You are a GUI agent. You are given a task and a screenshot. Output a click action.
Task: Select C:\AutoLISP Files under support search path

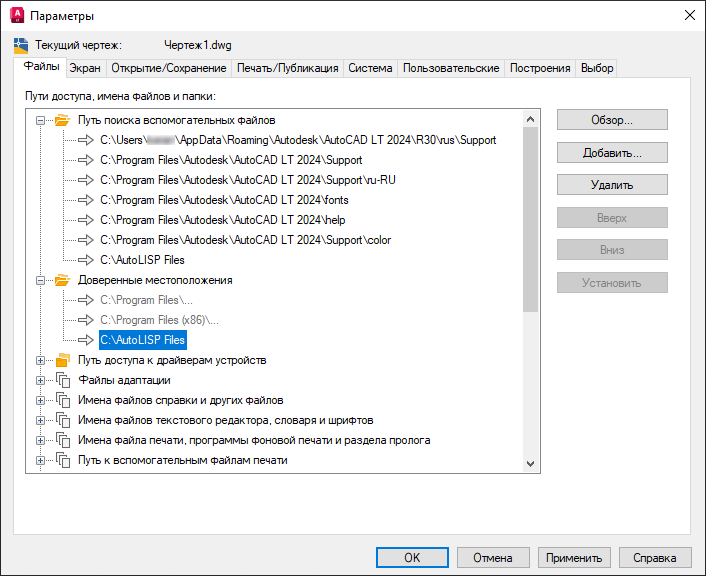(142, 260)
